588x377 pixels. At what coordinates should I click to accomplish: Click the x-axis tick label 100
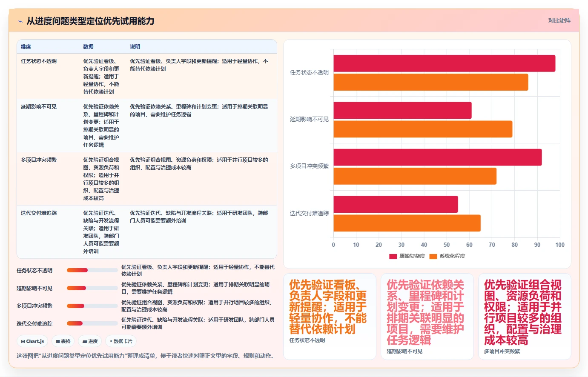tap(560, 245)
